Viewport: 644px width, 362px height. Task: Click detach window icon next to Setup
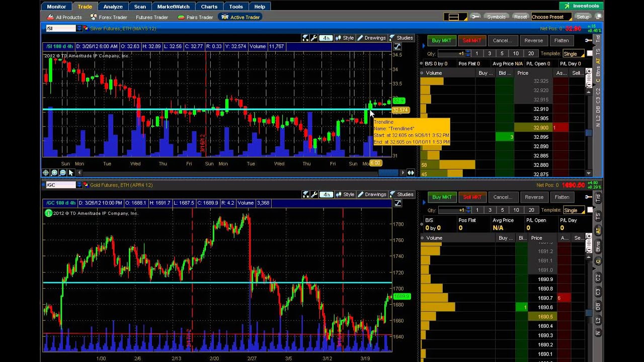tap(598, 17)
